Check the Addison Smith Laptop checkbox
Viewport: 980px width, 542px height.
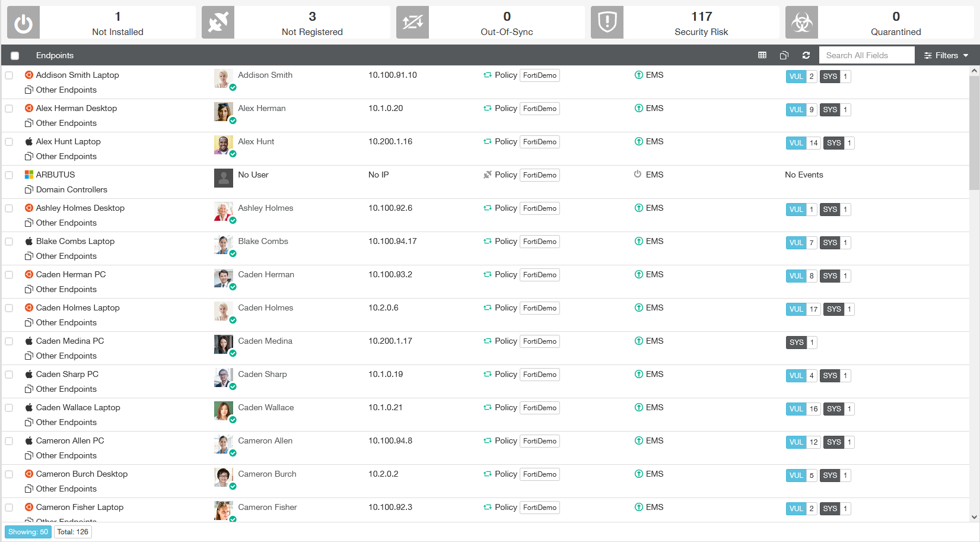9,75
